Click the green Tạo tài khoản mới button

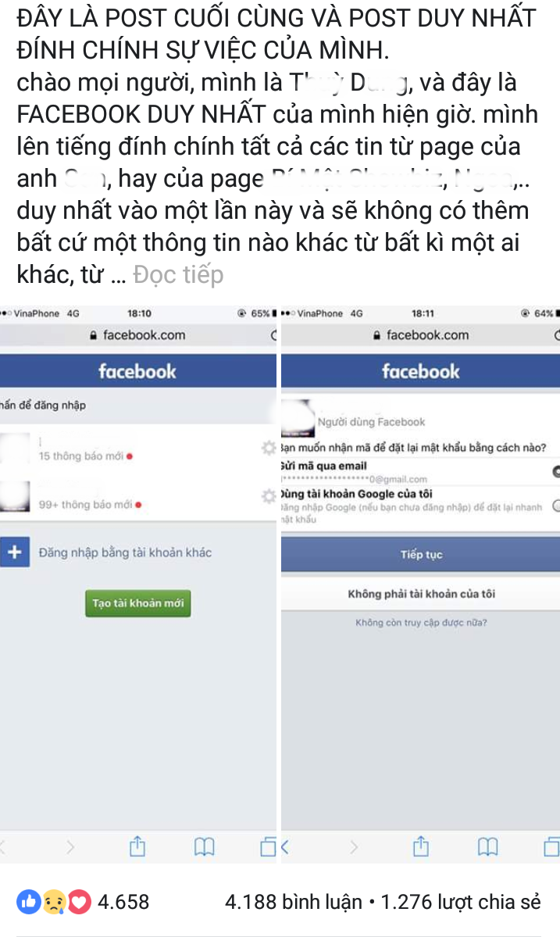(x=138, y=603)
